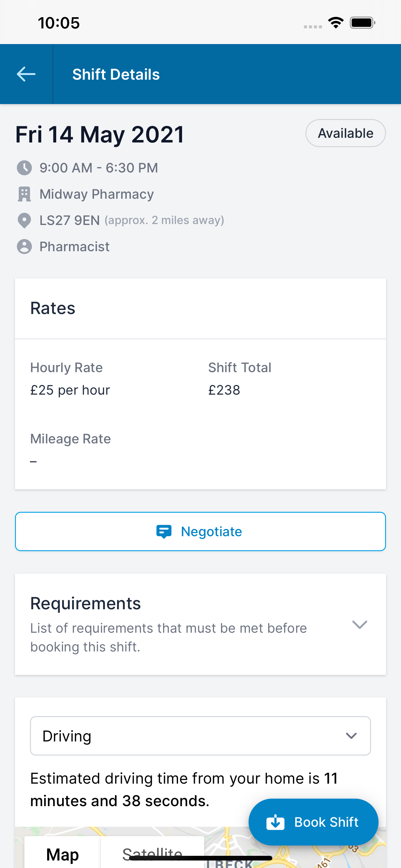Tap the Negotiate button
Image resolution: width=401 pixels, height=868 pixels.
(200, 532)
